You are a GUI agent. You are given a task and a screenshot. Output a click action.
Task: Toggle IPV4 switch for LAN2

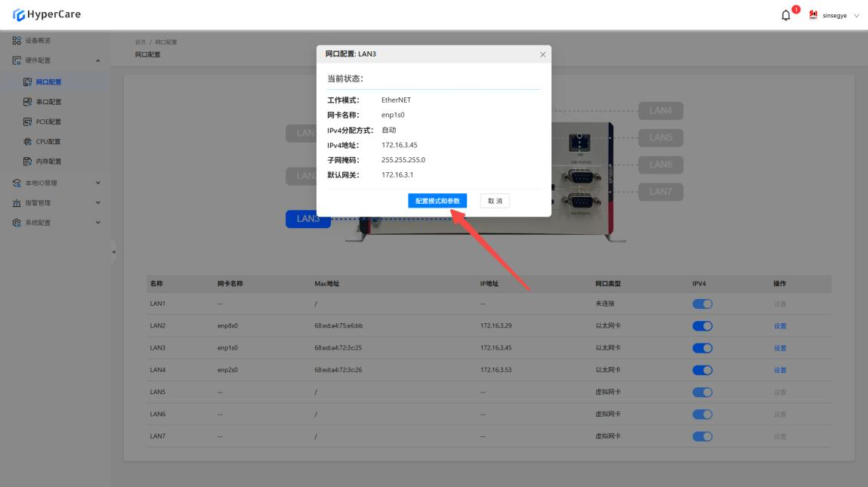[702, 326]
